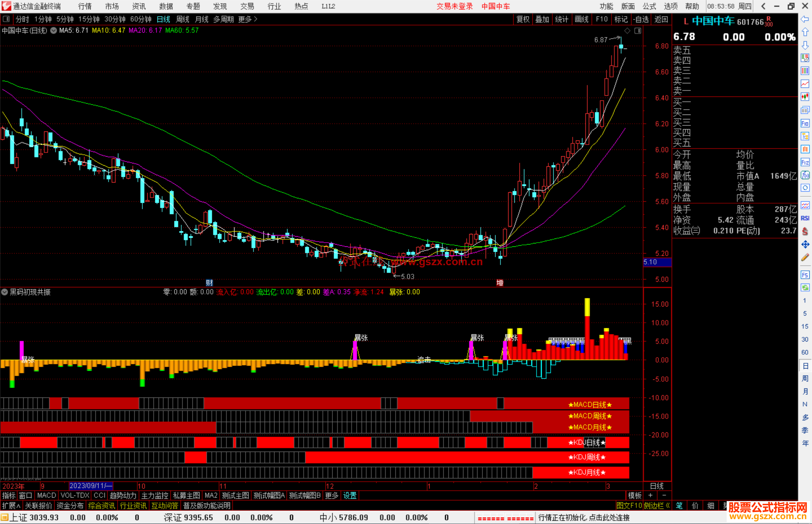
Task: Click the four-way move arrows icon
Action: [x=805, y=245]
